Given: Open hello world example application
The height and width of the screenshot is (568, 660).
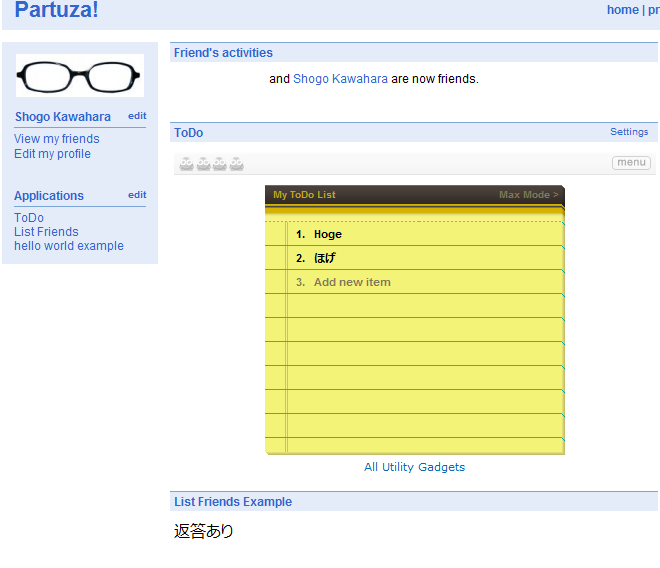Looking at the screenshot, I should [x=69, y=246].
